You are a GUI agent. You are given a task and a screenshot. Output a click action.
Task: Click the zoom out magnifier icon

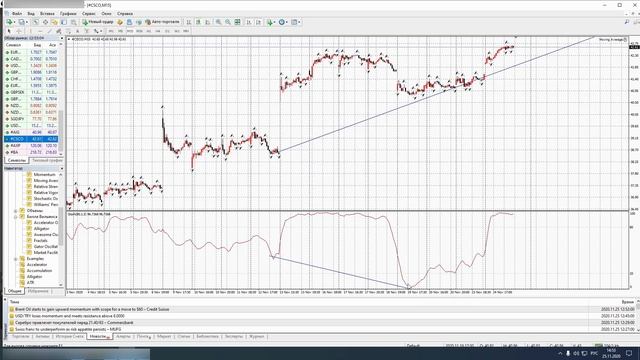point(228,22)
